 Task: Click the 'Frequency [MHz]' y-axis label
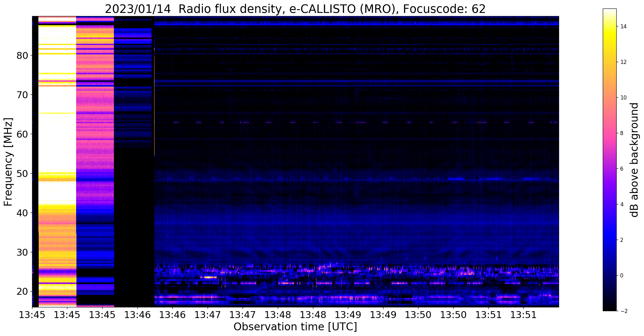[8, 162]
